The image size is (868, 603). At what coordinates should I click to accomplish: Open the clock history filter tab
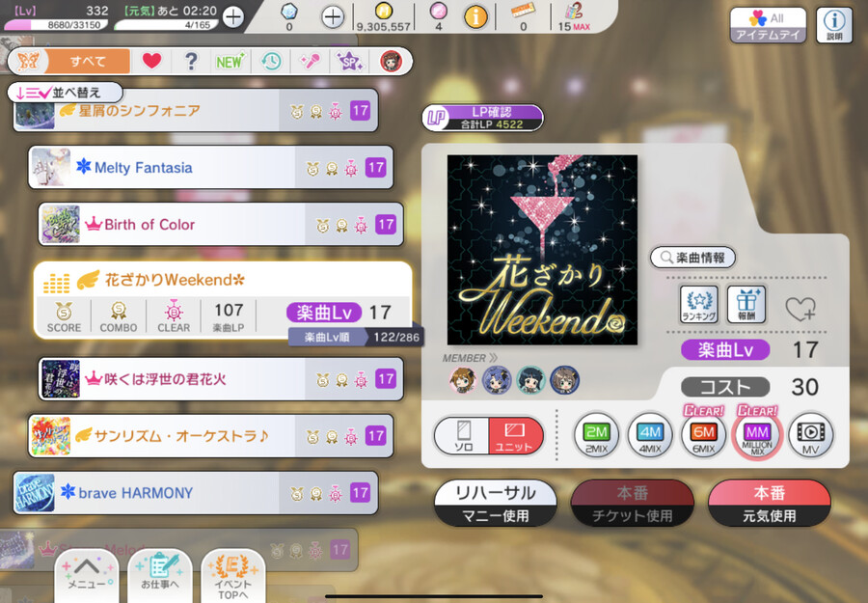pos(271,61)
